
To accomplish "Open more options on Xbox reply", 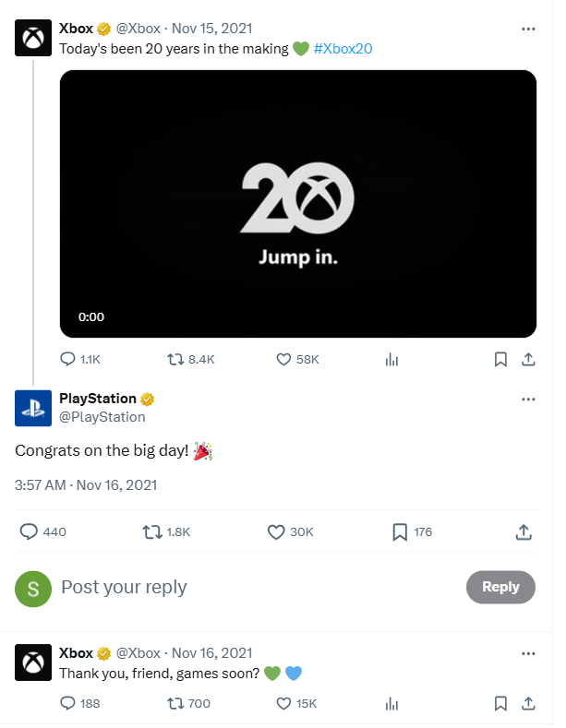I will point(528,653).
